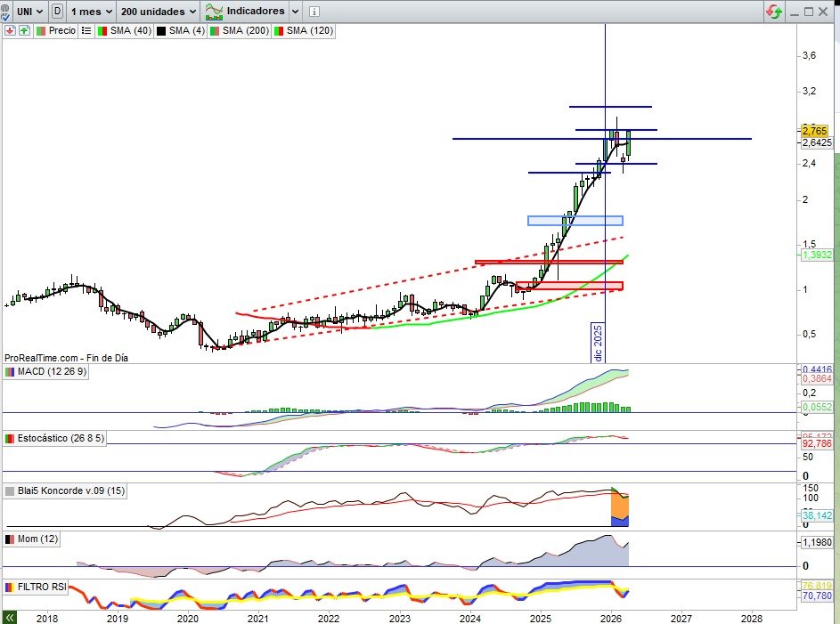
Task: Click the Estocástico label color icon
Action: (x=10, y=439)
